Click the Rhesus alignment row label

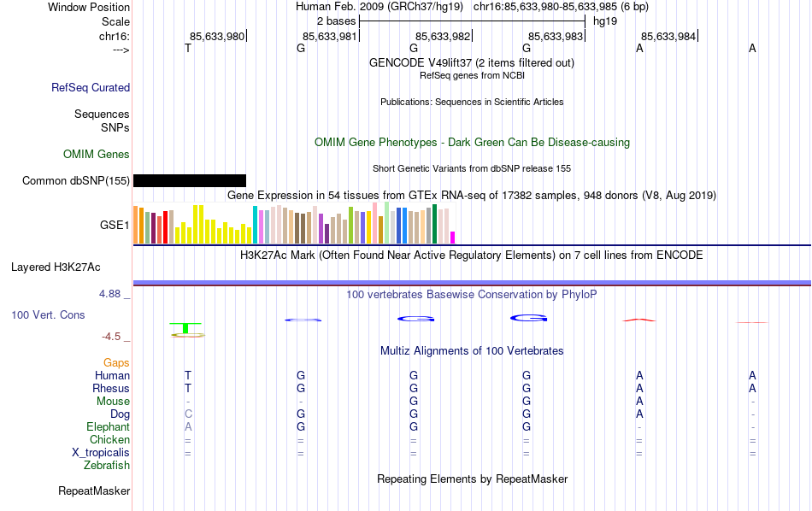(111, 388)
